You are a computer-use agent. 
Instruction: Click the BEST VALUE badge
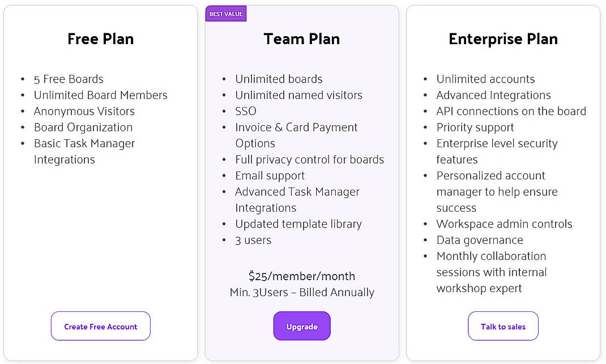tap(226, 13)
